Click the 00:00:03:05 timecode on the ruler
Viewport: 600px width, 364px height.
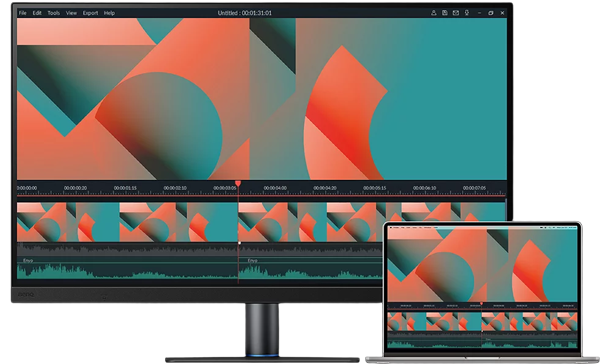pyautogui.click(x=225, y=188)
